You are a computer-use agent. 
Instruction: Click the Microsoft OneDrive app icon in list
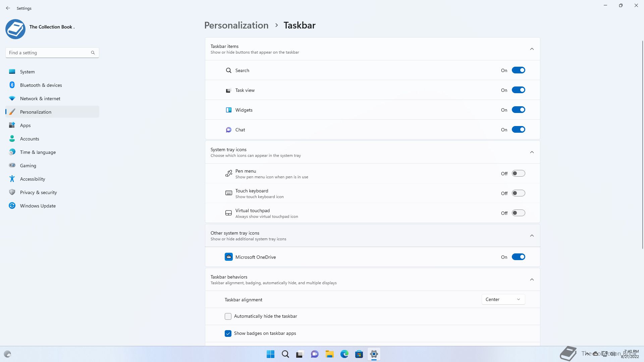229,257
